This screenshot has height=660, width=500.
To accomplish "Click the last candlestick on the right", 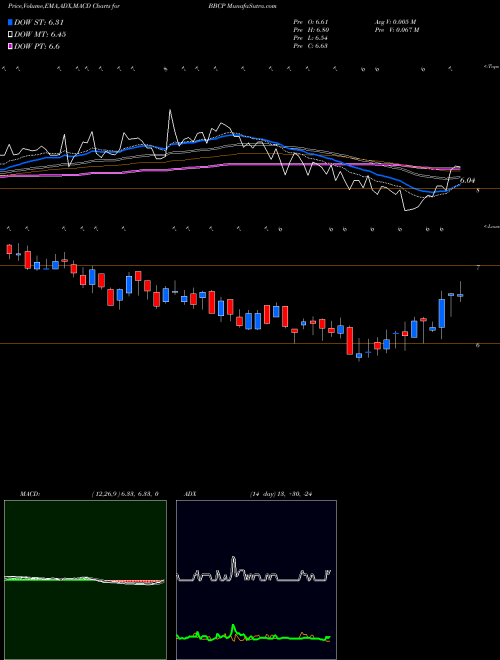I will [460, 295].
